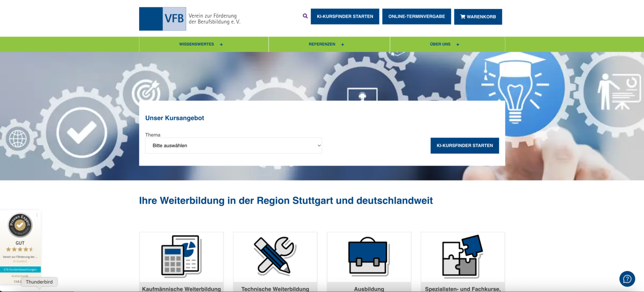Image resolution: width=644 pixels, height=292 pixels.
Task: Open the 376 Kundenbewertungen link
Action: tap(20, 269)
